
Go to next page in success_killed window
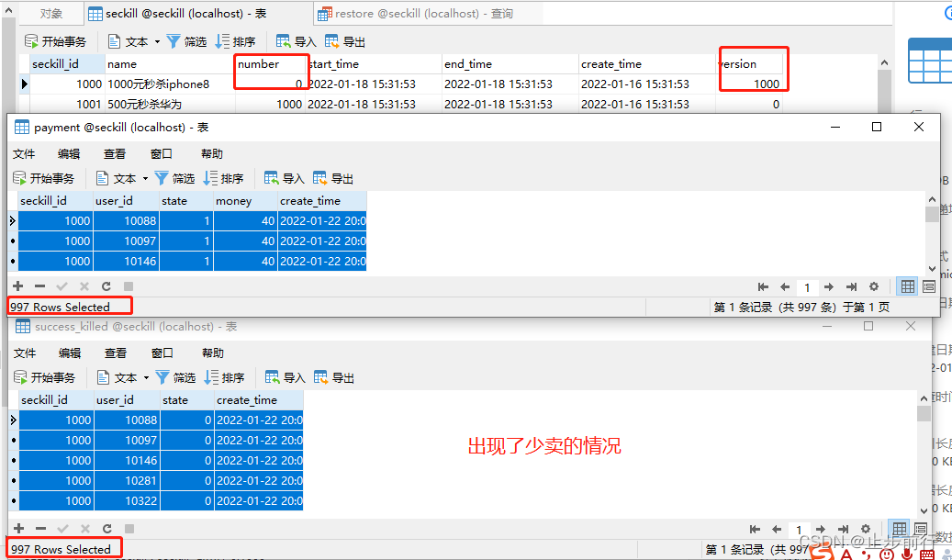pyautogui.click(x=821, y=529)
